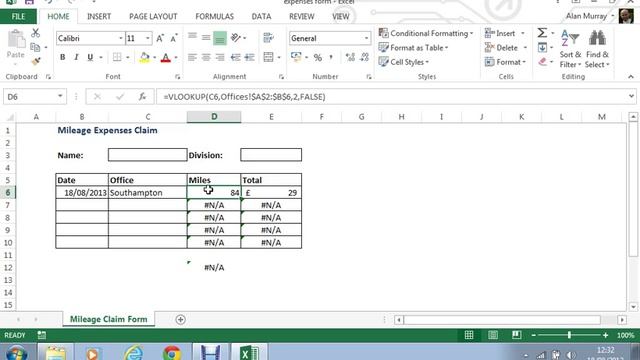The width and height of the screenshot is (640, 360).
Task: Toggle Middle Align
Action: (x=206, y=38)
